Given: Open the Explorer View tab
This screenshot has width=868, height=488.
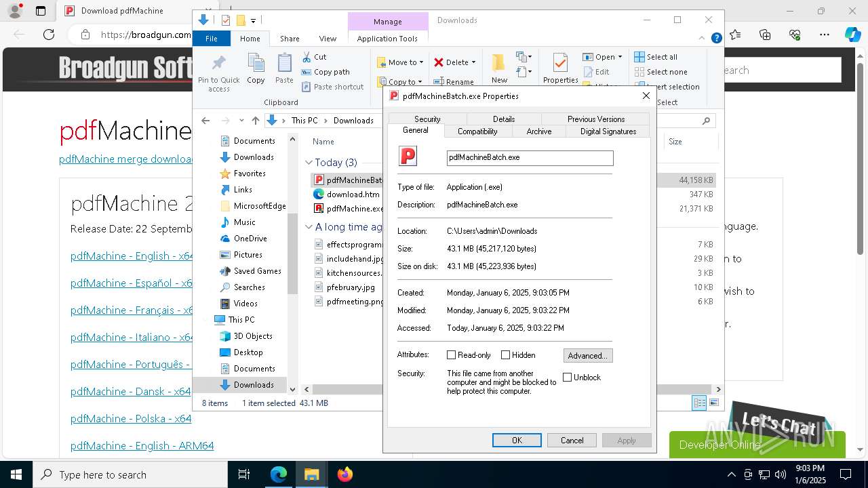Looking at the screenshot, I should pos(328,39).
